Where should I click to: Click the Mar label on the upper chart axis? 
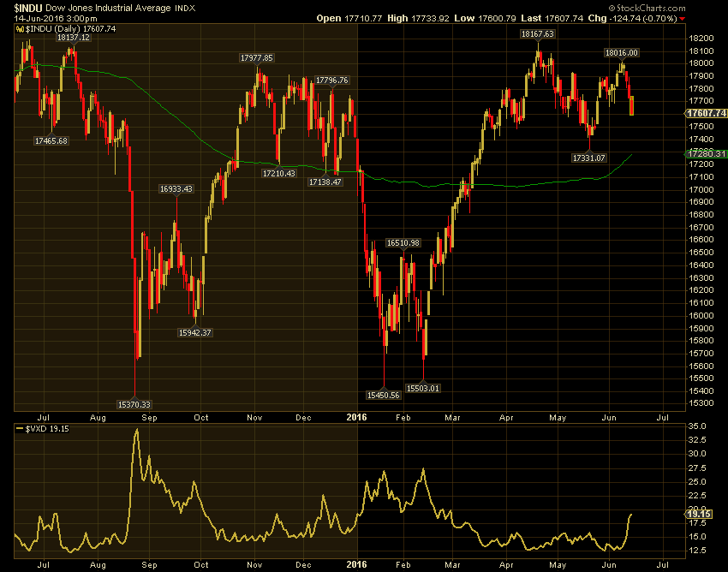click(x=453, y=417)
